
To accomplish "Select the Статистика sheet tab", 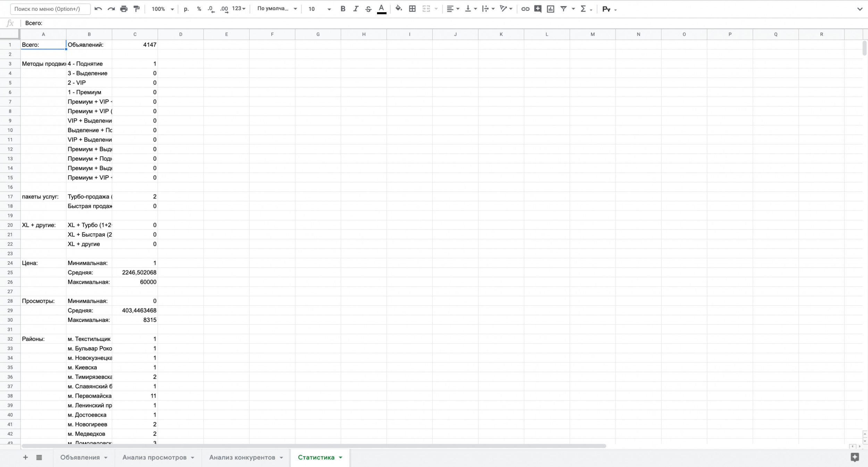I will pos(316,457).
